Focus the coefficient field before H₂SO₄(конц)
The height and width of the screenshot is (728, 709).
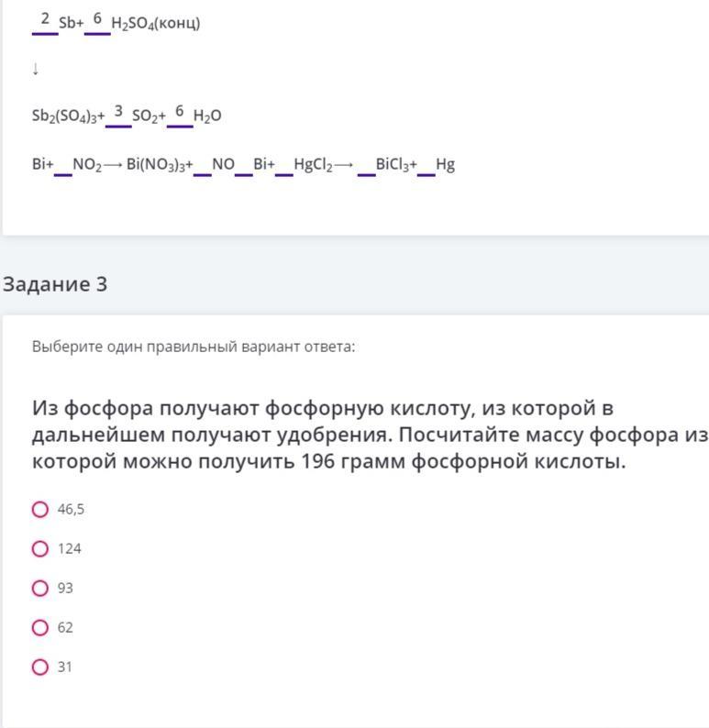pyautogui.click(x=97, y=21)
